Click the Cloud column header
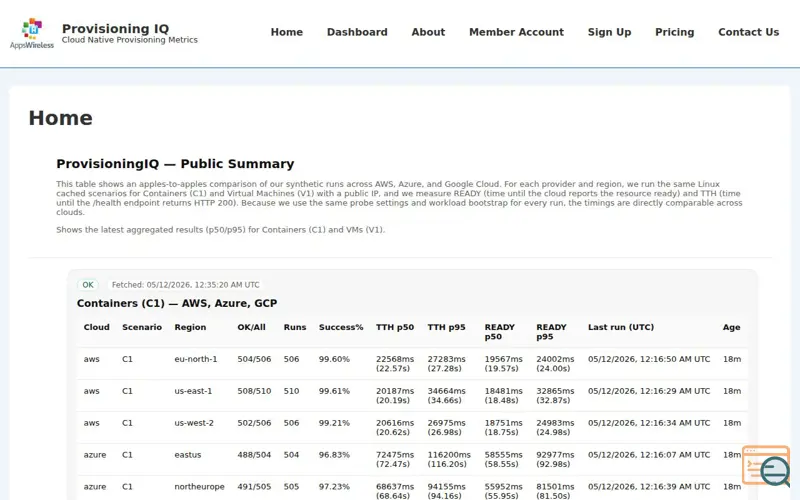Viewport: 800px width, 500px height. [x=96, y=327]
